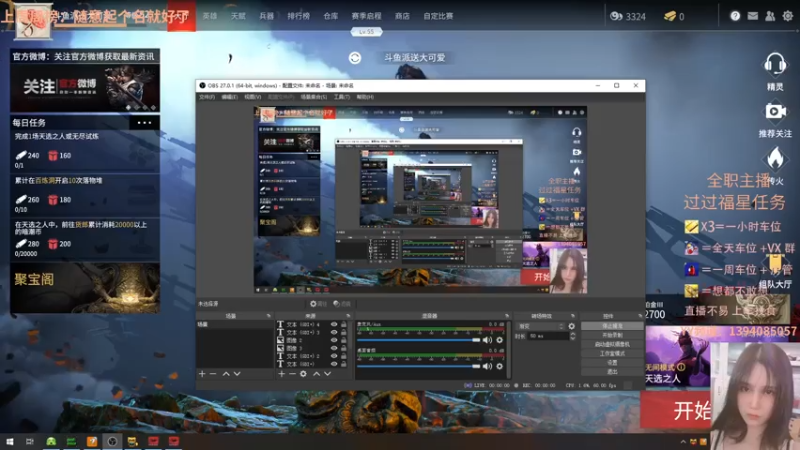Toggle studio mode button in OBS controls

coord(612,354)
